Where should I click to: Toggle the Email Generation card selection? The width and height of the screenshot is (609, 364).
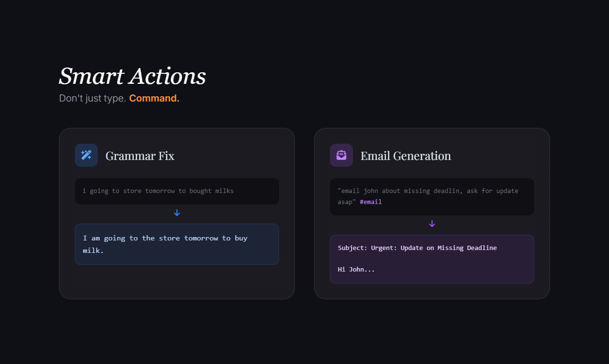432,214
